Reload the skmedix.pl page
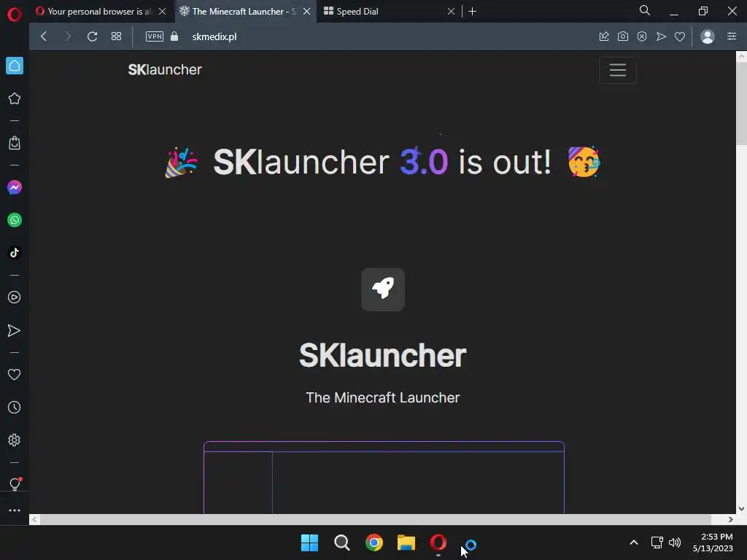 click(93, 36)
